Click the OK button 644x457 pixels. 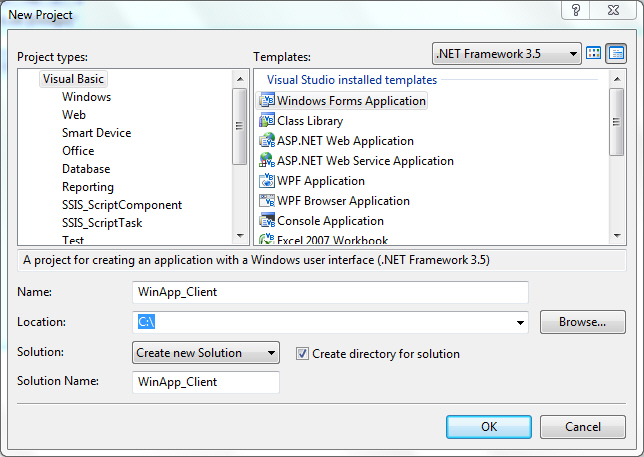click(x=489, y=427)
